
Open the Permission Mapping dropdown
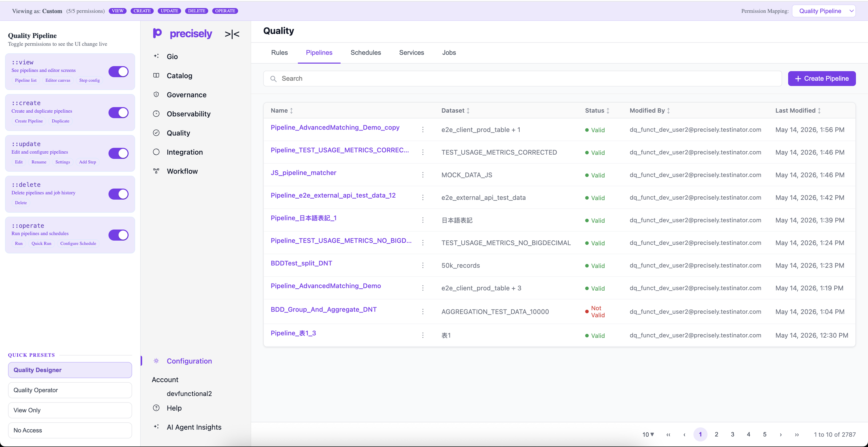(x=824, y=11)
